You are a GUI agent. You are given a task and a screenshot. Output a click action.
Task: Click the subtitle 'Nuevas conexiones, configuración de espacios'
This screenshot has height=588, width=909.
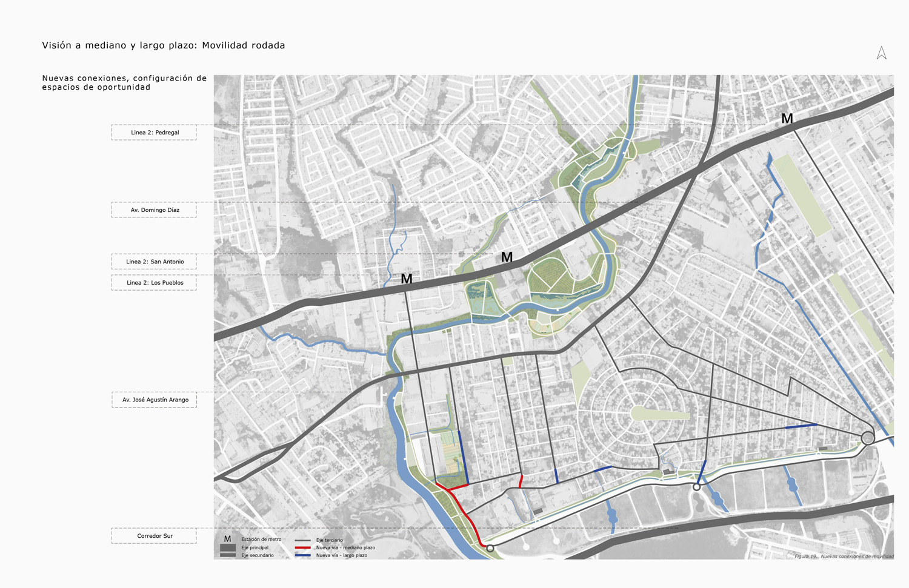click(124, 82)
